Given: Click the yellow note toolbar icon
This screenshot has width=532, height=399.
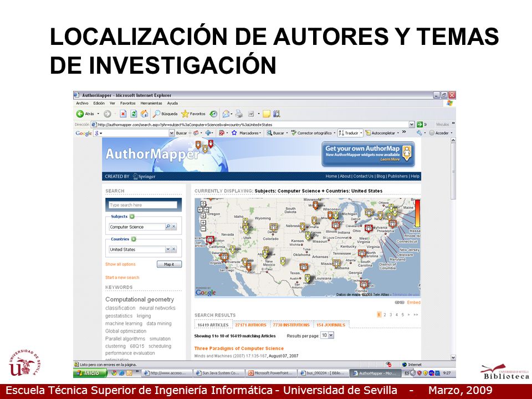Looking at the screenshot, I should tap(267, 114).
